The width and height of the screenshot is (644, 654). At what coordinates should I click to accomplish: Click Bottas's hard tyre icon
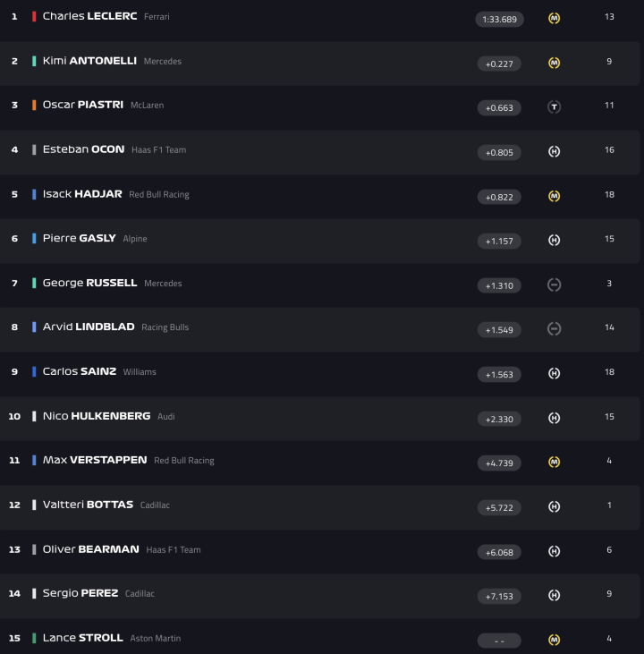(x=554, y=506)
